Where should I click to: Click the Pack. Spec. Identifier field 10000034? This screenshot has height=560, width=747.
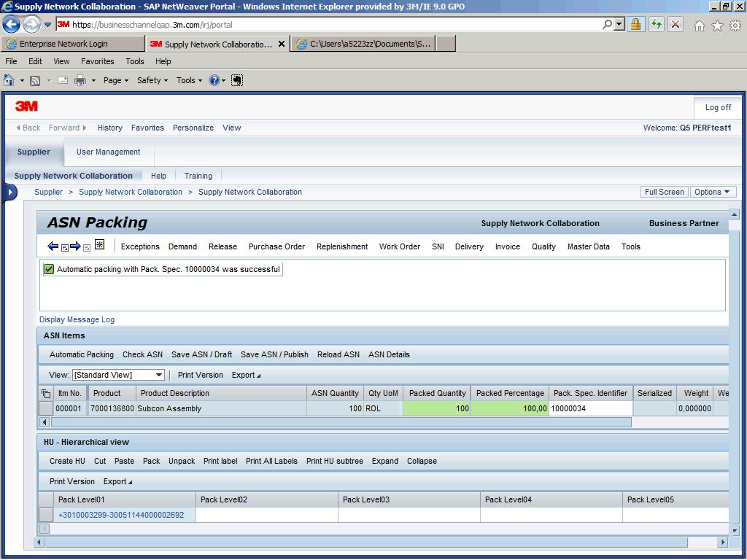coord(590,408)
